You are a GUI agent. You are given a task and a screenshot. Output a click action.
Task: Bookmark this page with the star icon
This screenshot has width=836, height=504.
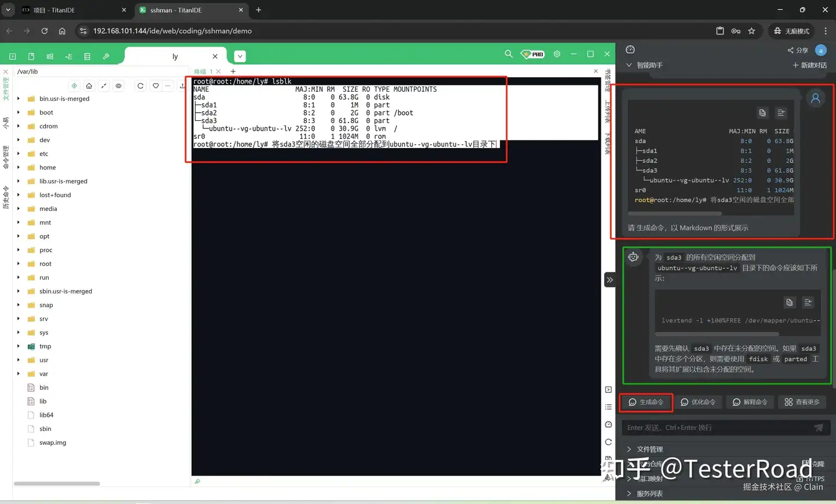pyautogui.click(x=751, y=31)
